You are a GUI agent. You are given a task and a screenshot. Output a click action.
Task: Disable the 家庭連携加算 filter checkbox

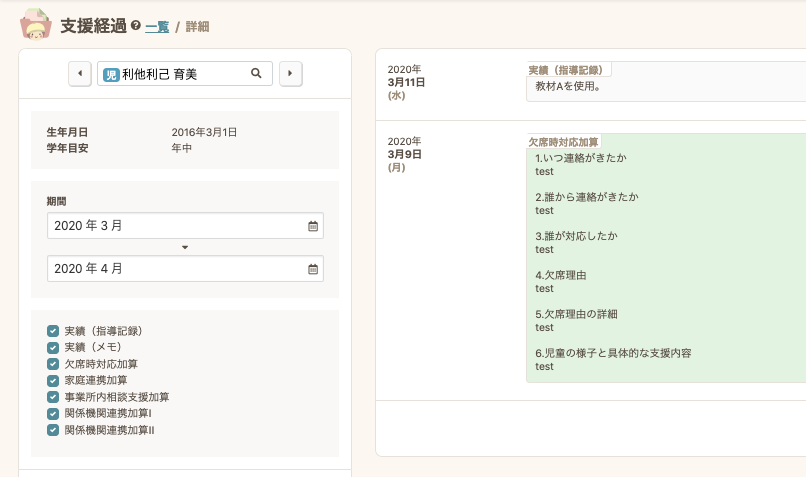(53, 380)
